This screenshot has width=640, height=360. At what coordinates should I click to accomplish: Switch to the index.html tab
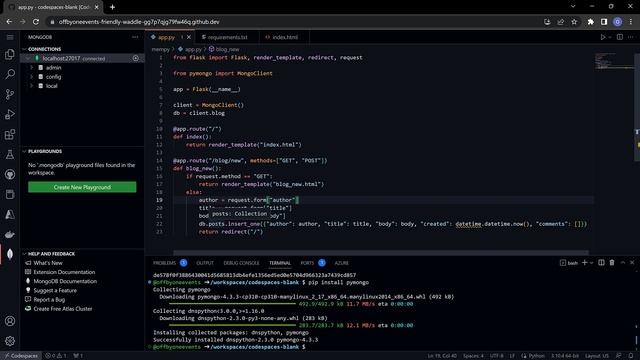tap(284, 37)
